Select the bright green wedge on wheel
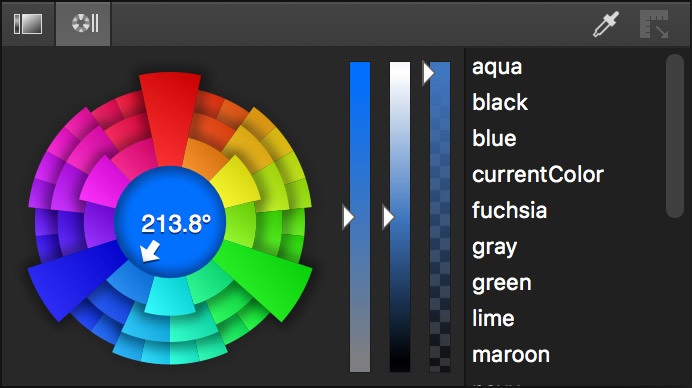The image size is (692, 388). 269,276
